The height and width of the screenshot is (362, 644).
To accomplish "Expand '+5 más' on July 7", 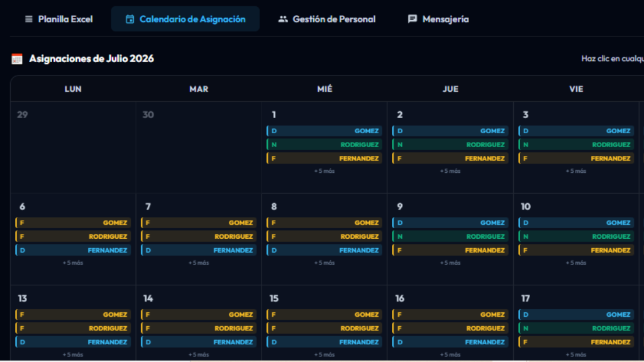I will click(199, 263).
